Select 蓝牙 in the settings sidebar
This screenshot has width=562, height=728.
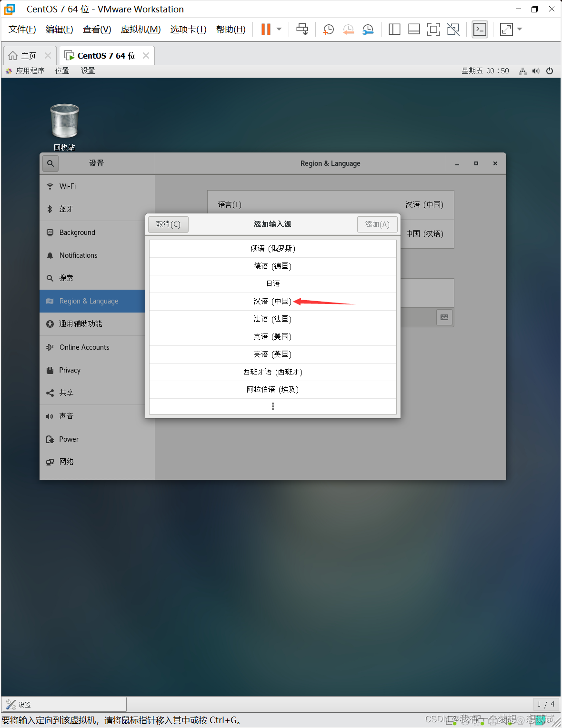coord(97,209)
